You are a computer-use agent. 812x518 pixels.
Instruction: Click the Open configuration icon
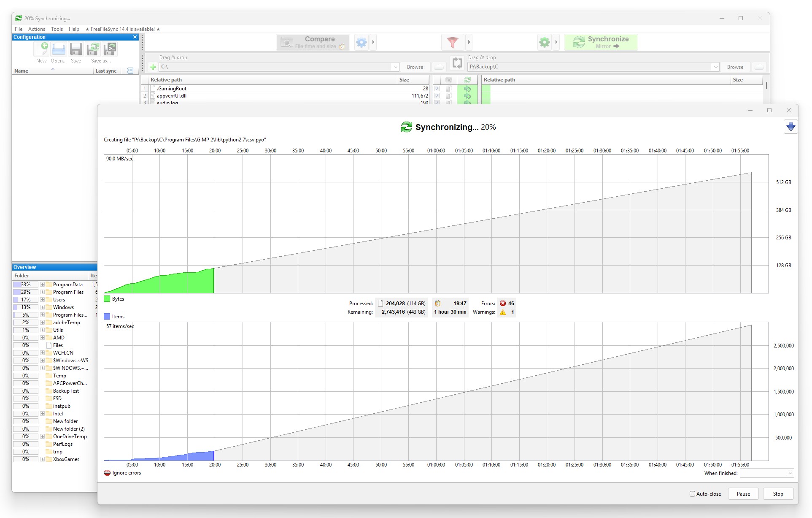coord(59,49)
